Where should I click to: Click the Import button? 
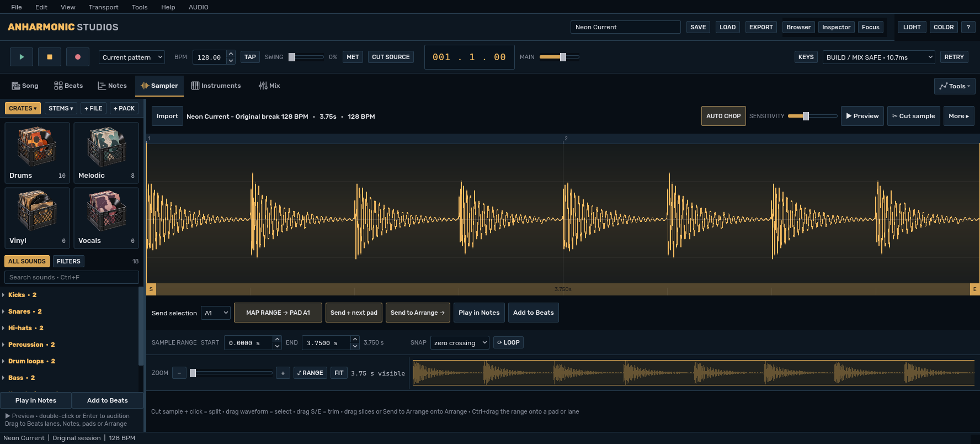tap(167, 116)
